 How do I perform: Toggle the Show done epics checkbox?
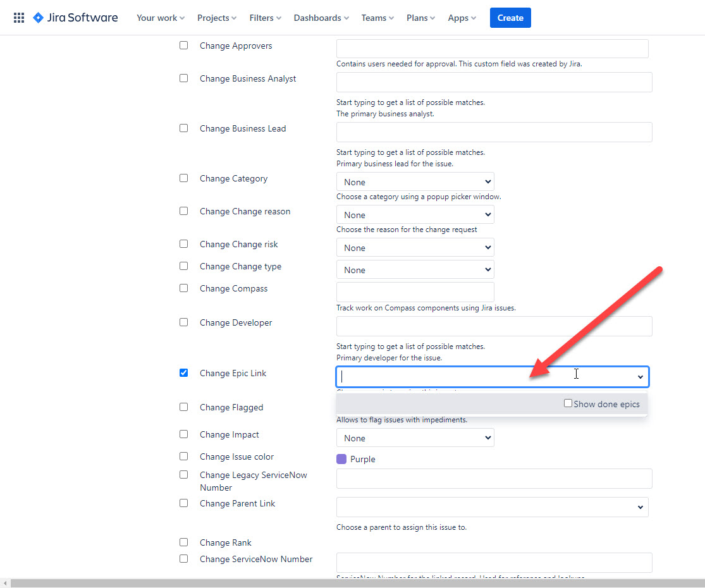coord(568,403)
